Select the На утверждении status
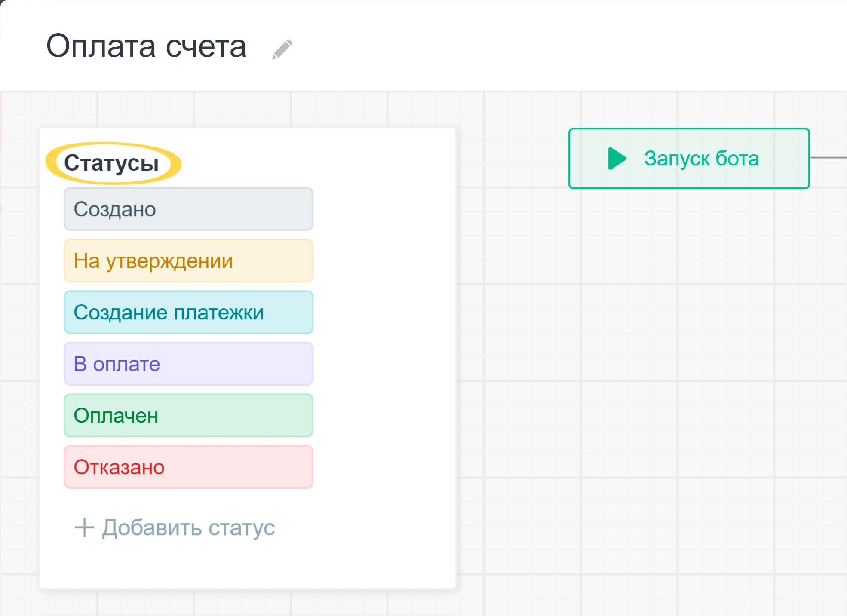Screen dimensions: 847x616 (x=188, y=261)
